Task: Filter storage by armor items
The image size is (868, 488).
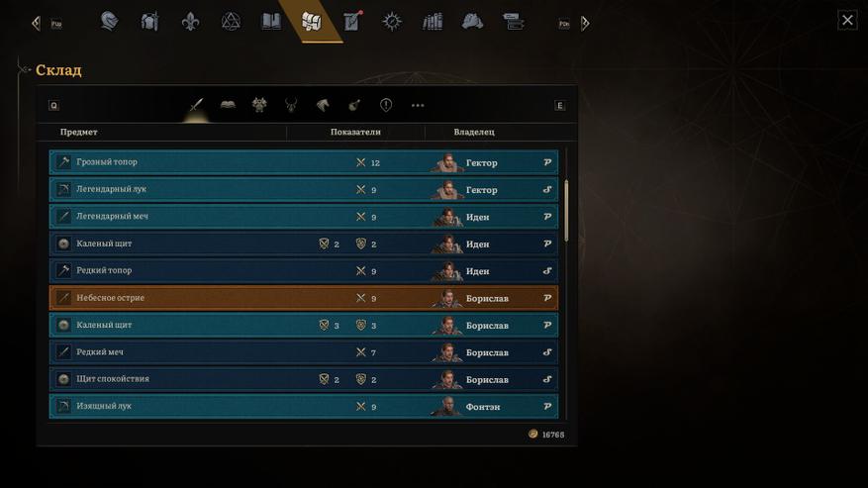Action: 259,105
